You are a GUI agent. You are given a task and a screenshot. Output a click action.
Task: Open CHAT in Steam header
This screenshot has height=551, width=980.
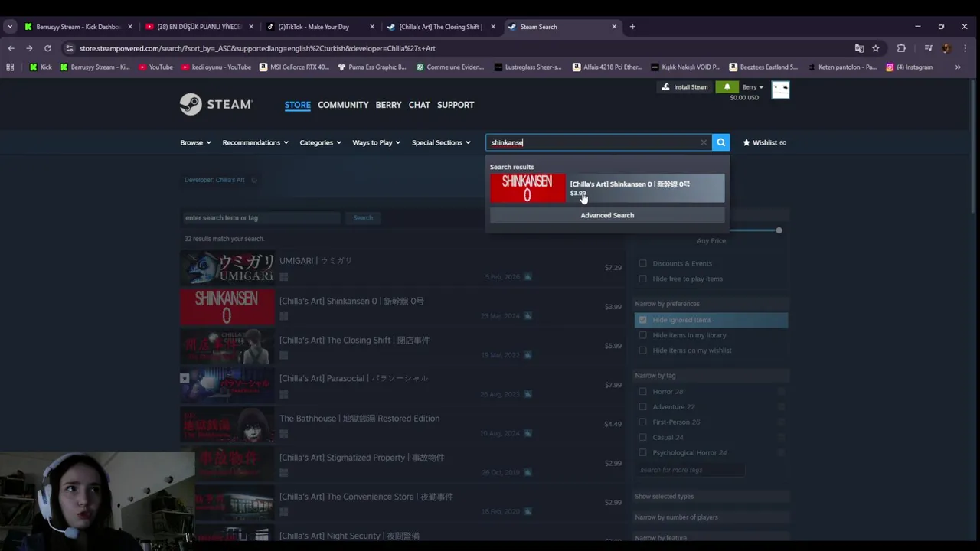[x=420, y=105]
